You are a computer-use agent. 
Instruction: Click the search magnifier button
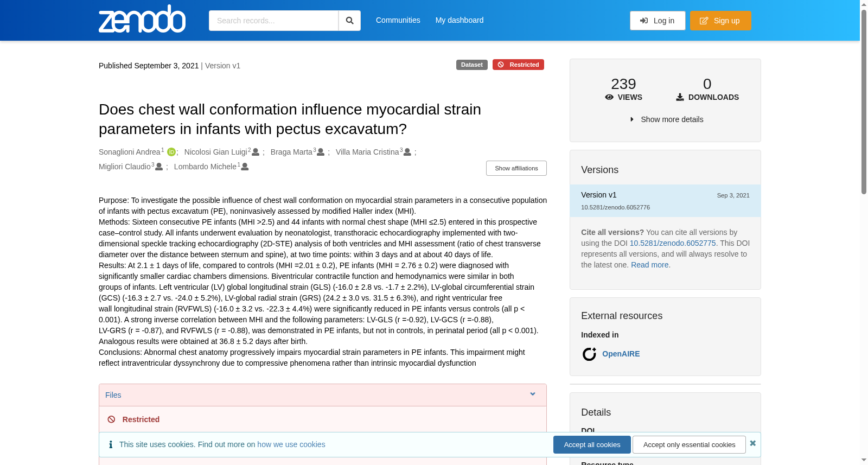349,21
